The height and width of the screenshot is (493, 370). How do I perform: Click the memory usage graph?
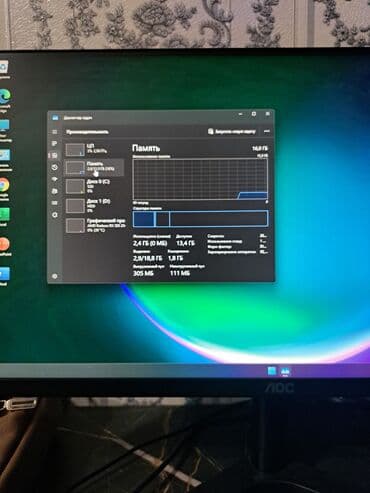[x=200, y=179]
